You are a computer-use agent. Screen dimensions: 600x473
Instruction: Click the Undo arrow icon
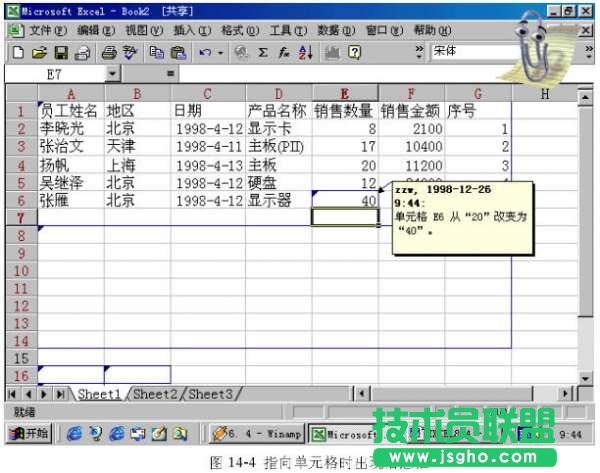(x=205, y=52)
